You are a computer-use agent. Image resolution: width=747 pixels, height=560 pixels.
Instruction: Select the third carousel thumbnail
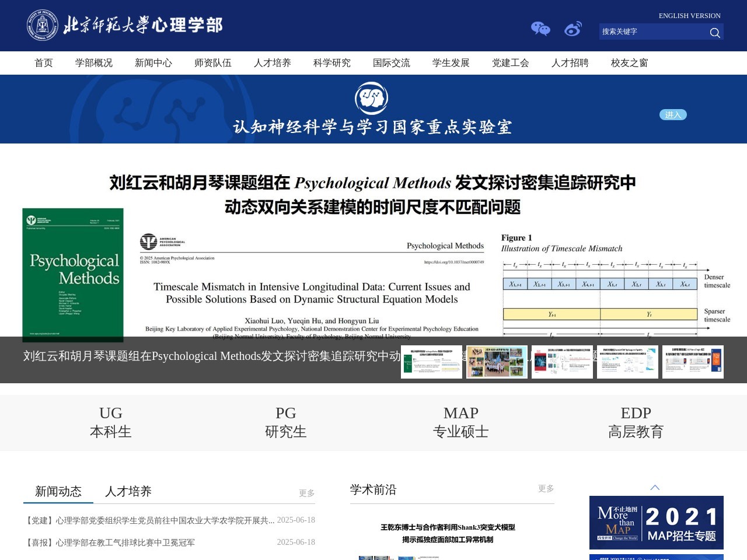(x=562, y=362)
